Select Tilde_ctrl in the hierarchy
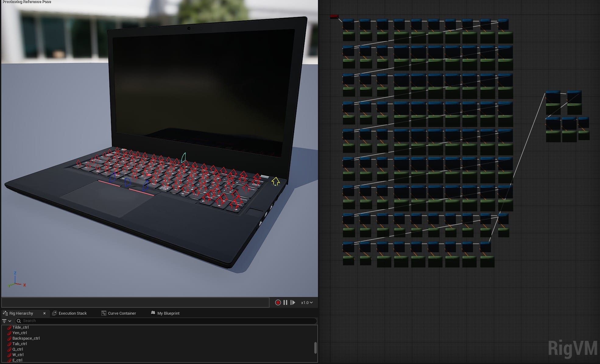This screenshot has height=364, width=600. [x=20, y=327]
